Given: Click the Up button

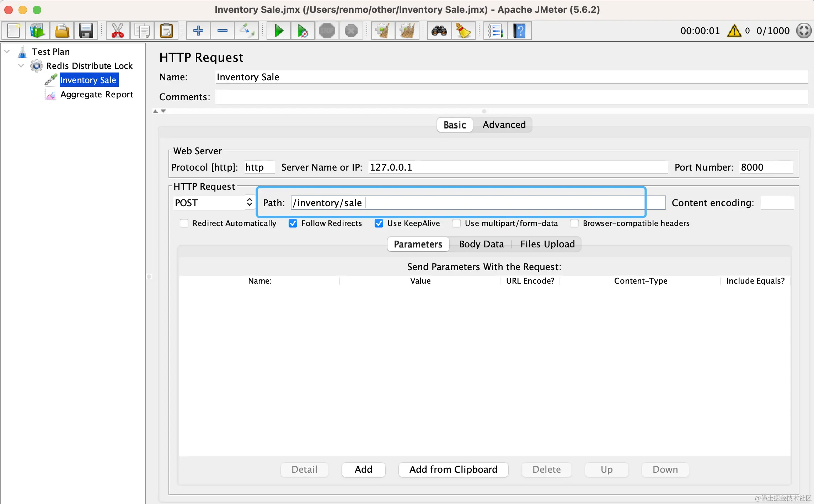Looking at the screenshot, I should 606,470.
